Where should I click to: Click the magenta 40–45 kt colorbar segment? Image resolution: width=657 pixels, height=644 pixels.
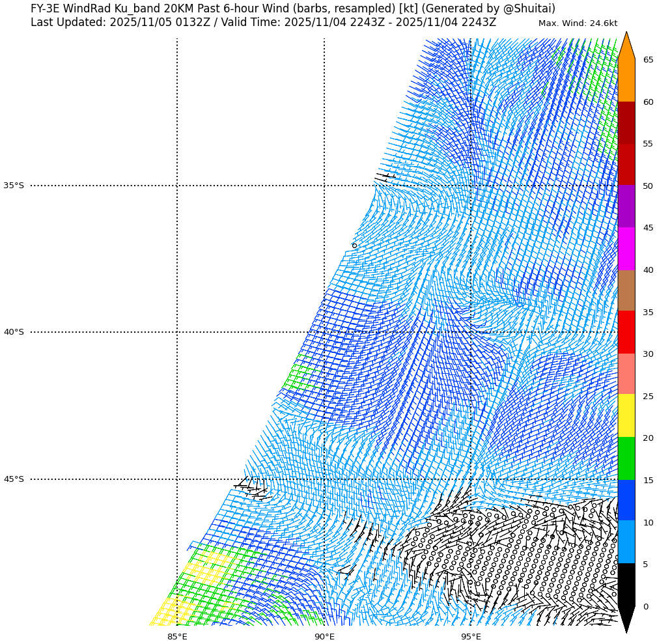tap(626, 248)
